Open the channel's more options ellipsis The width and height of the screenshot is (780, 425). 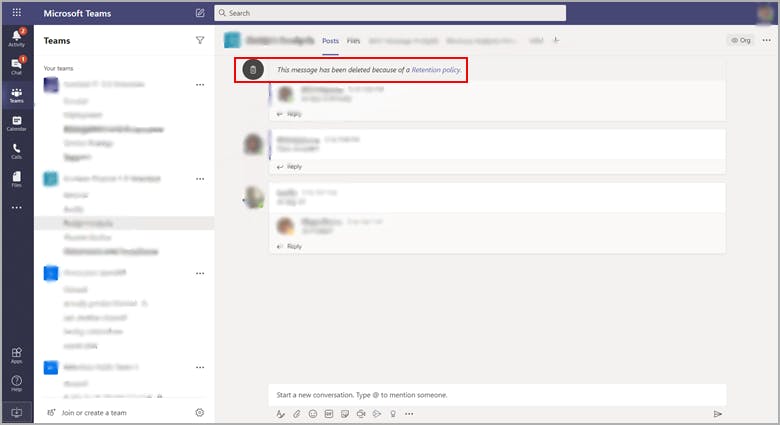pyautogui.click(x=767, y=40)
